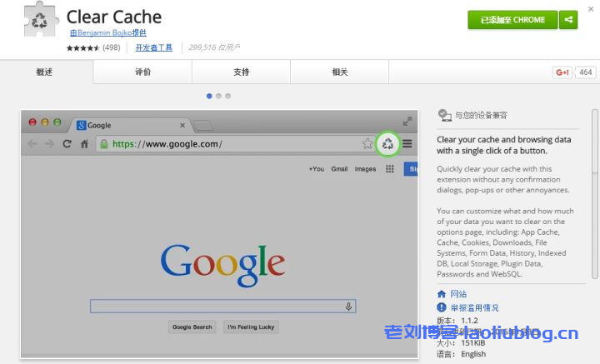Click the red close light in the preview
Screen dimensions: 600x364
(32, 122)
